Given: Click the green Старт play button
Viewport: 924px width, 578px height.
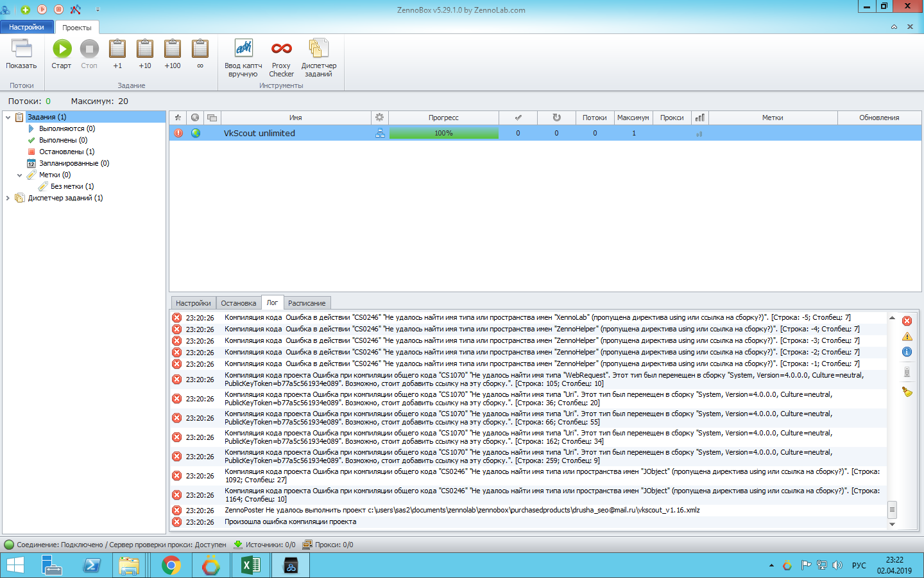Looking at the screenshot, I should coord(62,49).
